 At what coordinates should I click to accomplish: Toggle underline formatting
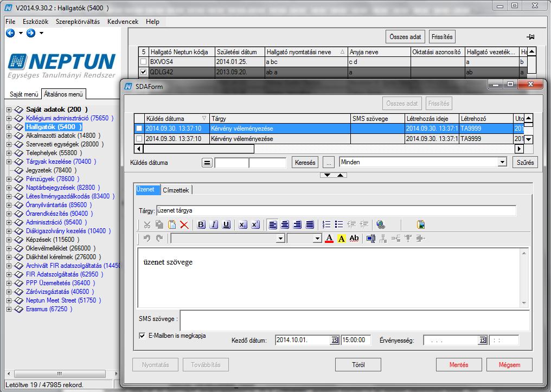(x=226, y=225)
